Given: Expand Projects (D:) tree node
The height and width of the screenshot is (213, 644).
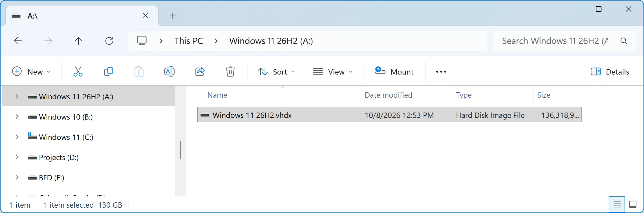Looking at the screenshot, I should [17, 157].
